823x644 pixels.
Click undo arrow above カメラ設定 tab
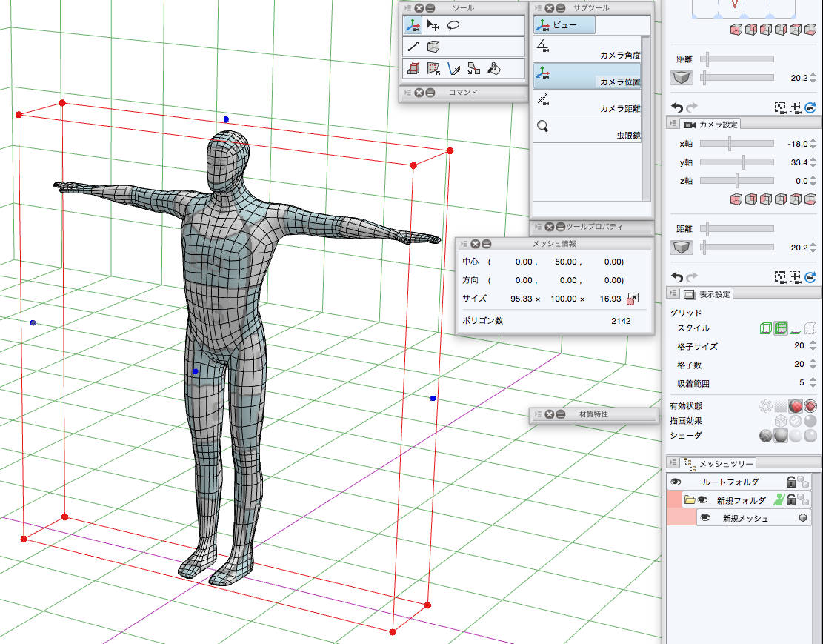coord(676,107)
